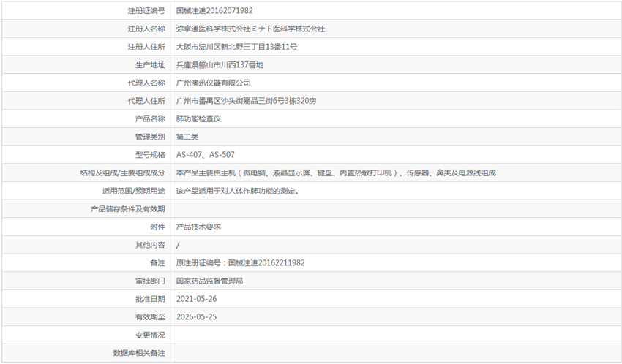
Task: Select address 大阪市淀川区新北野三丁目13番11号
Action: [236, 47]
